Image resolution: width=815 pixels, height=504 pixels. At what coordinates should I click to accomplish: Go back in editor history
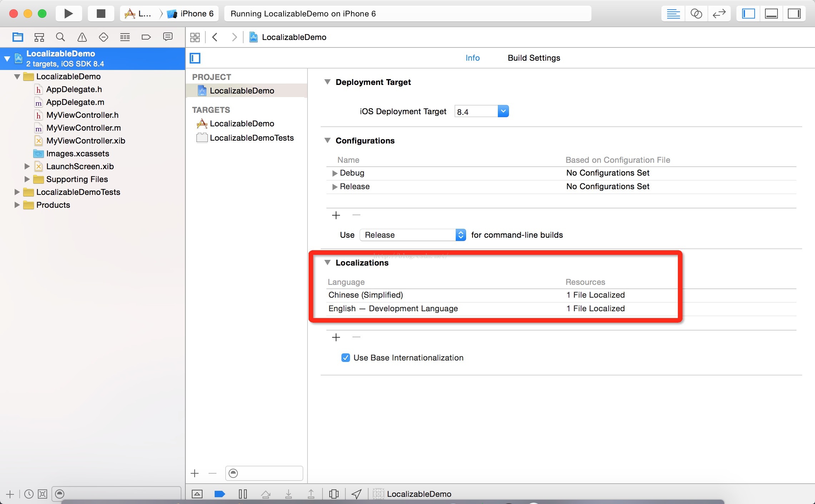click(x=215, y=37)
